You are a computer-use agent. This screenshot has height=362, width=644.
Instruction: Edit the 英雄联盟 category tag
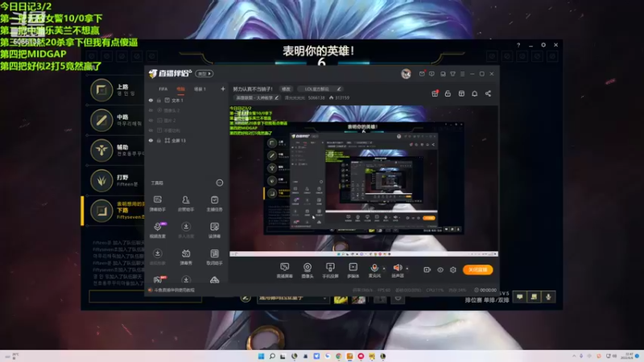click(257, 97)
